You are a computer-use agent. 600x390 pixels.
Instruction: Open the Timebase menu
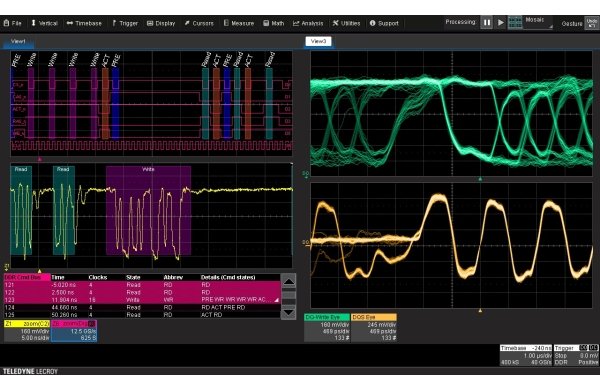point(84,23)
